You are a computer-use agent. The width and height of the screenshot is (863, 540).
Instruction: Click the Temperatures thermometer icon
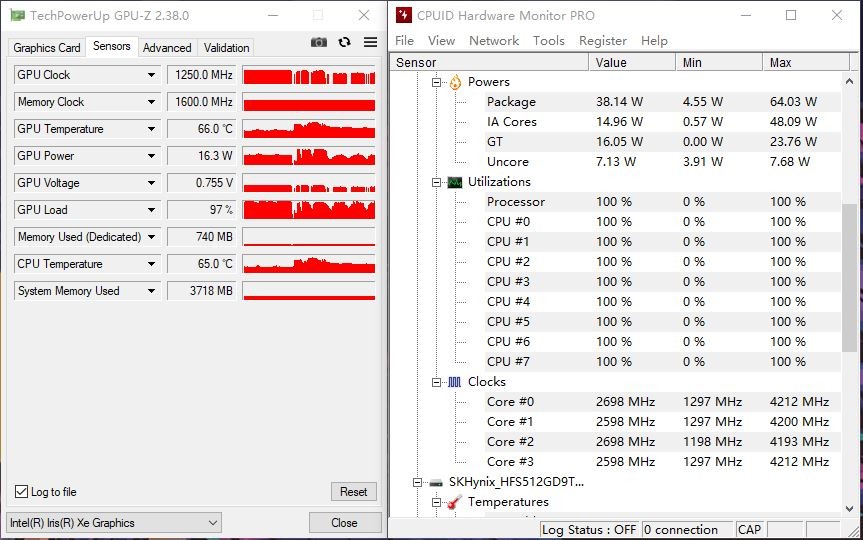tap(454, 502)
